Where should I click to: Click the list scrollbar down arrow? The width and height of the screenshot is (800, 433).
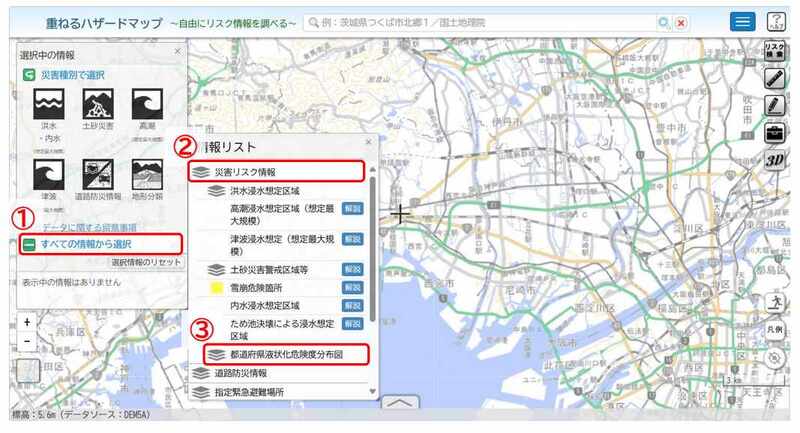click(372, 392)
